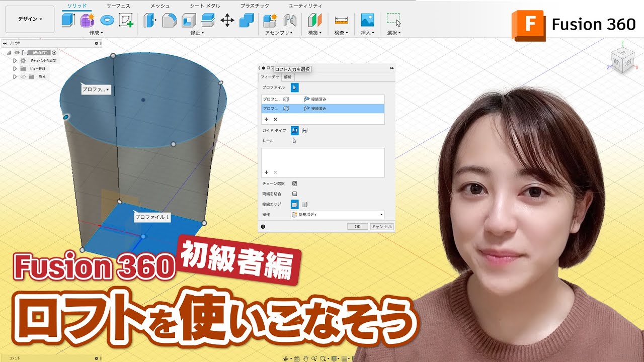Screen dimensions: 644x362
Task: Open the デザイン workspace dropdown
Action: [30, 19]
